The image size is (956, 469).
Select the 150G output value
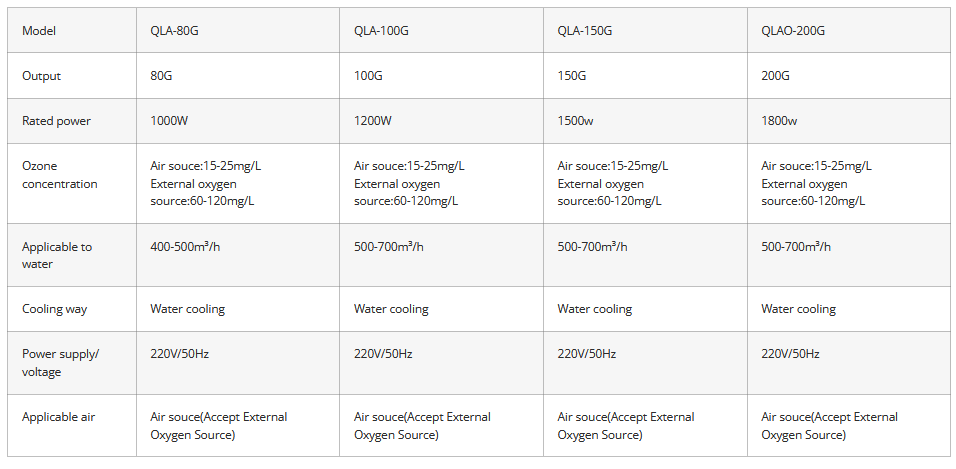pyautogui.click(x=572, y=76)
